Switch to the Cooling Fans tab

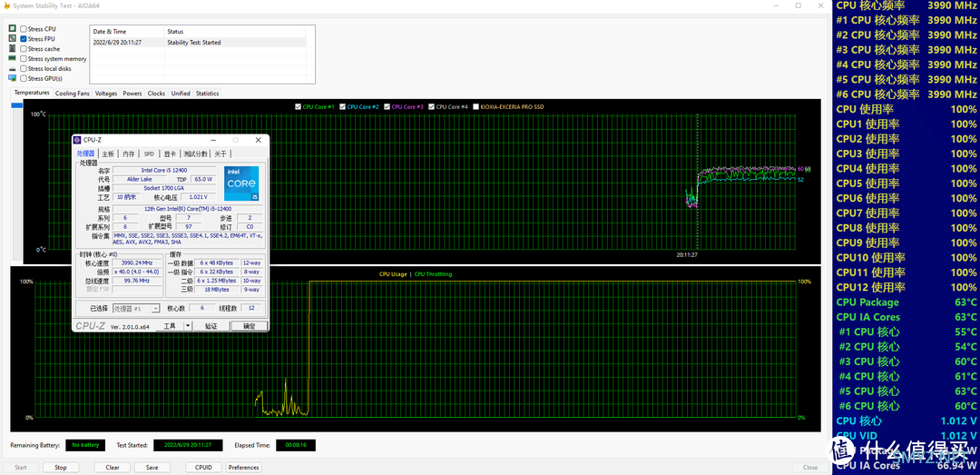73,94
